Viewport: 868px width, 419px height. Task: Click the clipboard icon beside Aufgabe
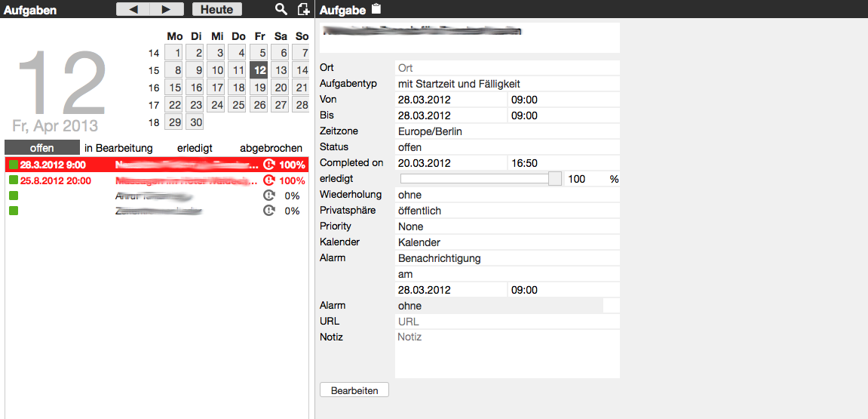pyautogui.click(x=376, y=9)
